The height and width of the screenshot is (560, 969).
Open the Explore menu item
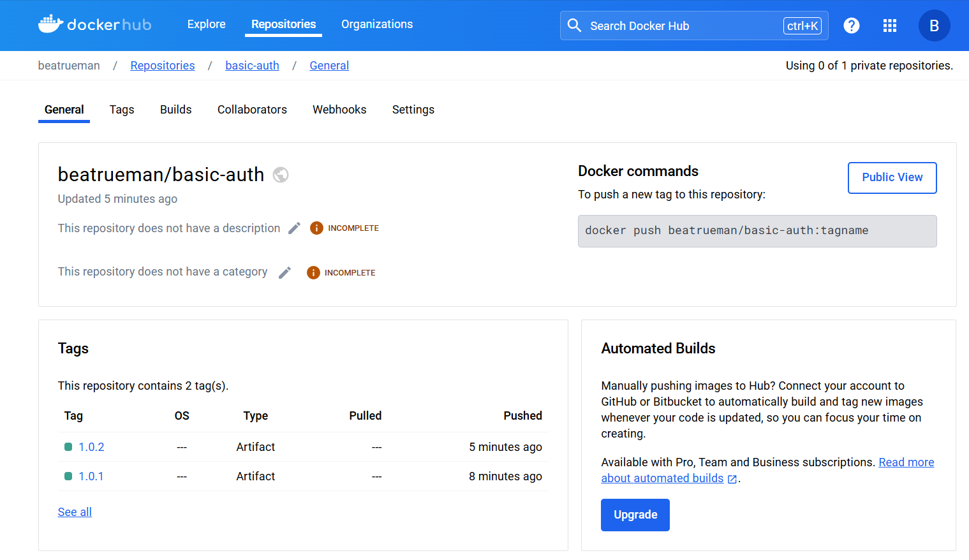click(x=206, y=24)
